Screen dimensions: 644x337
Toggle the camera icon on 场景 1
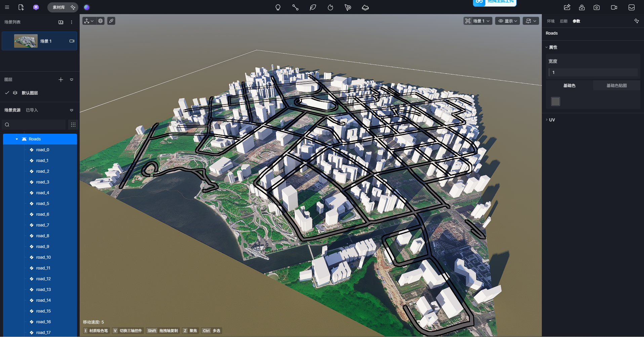click(72, 41)
